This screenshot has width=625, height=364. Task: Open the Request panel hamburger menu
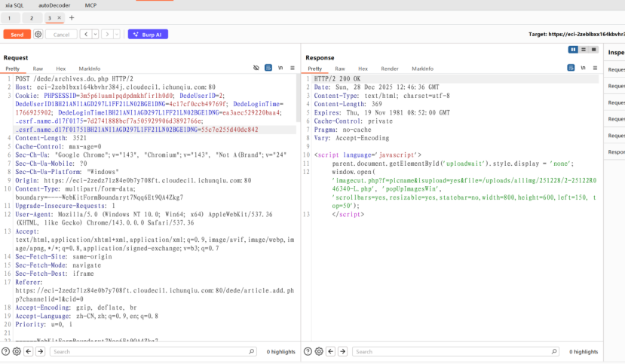(292, 68)
